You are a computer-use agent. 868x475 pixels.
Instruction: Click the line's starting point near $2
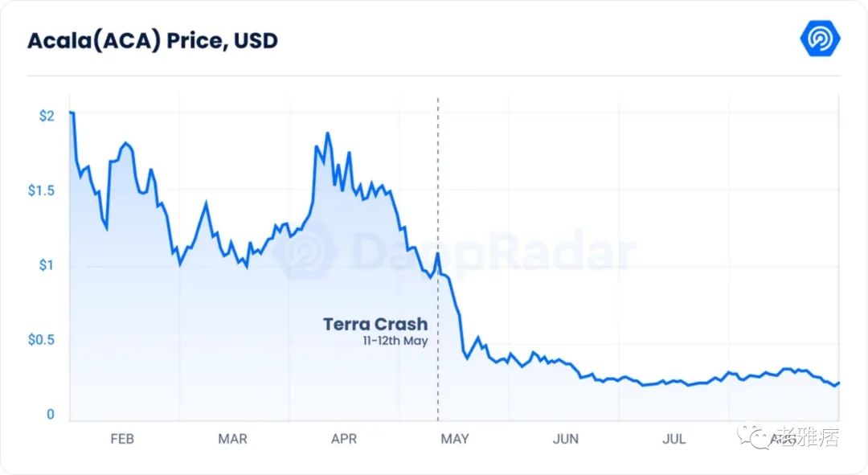click(71, 113)
